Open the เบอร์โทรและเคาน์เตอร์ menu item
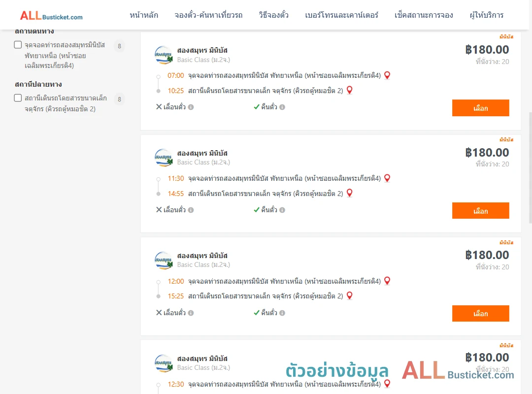 coord(341,15)
